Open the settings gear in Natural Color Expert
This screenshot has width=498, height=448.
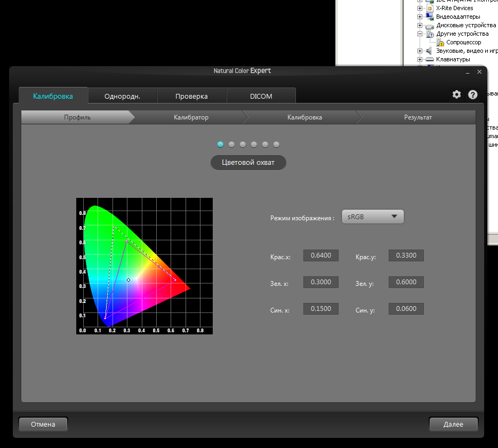pyautogui.click(x=456, y=94)
